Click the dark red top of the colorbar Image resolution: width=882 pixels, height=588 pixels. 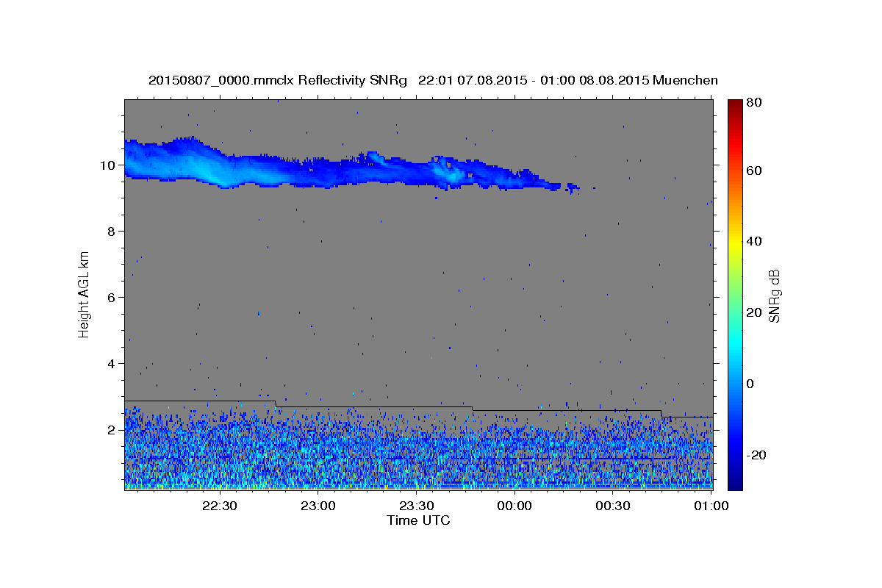coord(735,104)
